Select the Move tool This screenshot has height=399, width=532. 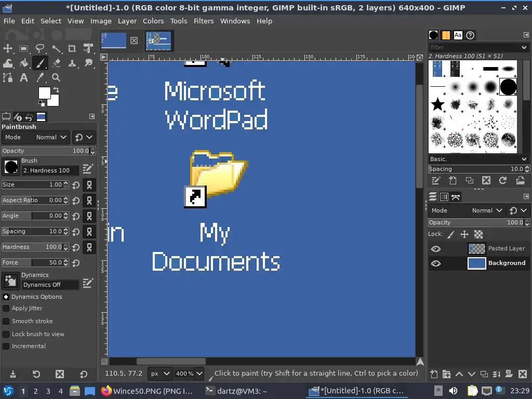pyautogui.click(x=7, y=48)
